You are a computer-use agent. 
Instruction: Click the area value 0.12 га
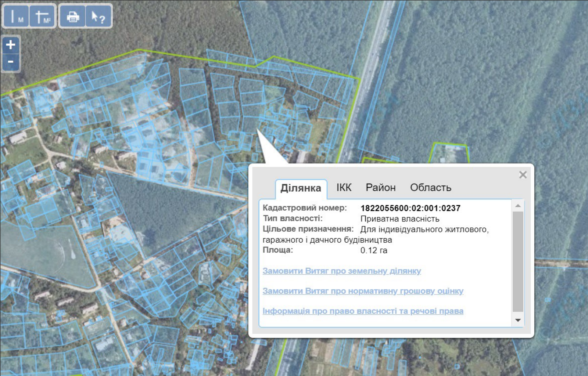pyautogui.click(x=373, y=250)
